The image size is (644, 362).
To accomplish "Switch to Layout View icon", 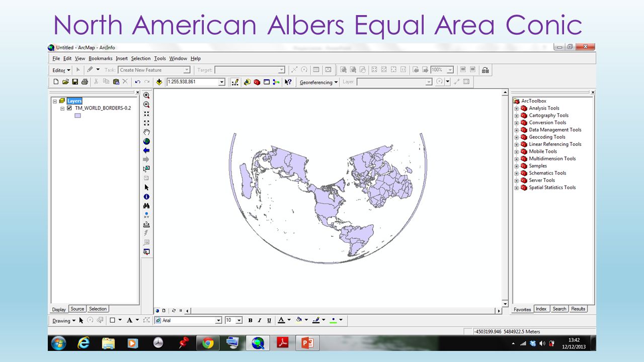I will tap(164, 311).
